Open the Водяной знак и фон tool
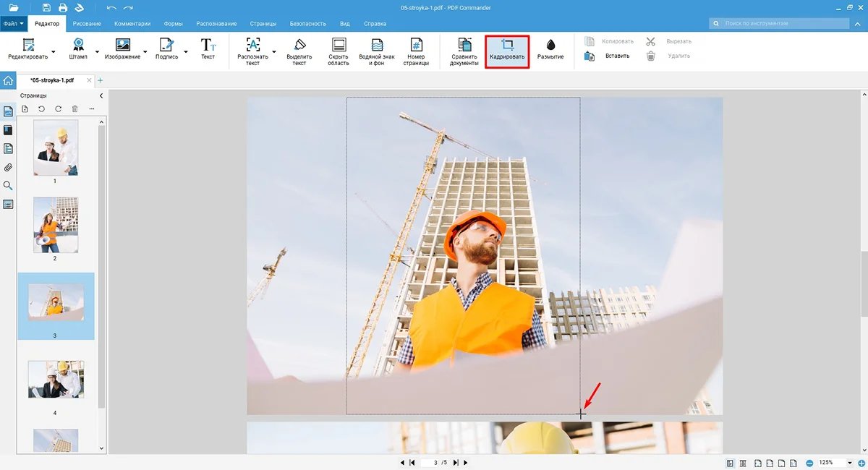Screen dimensions: 868x470 click(x=377, y=50)
